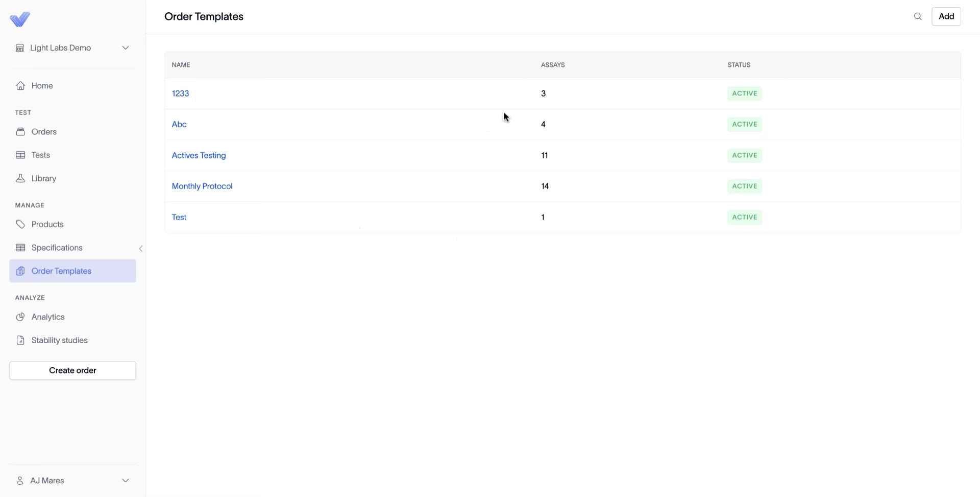Click the Light Labs Demo building icon

(x=20, y=48)
